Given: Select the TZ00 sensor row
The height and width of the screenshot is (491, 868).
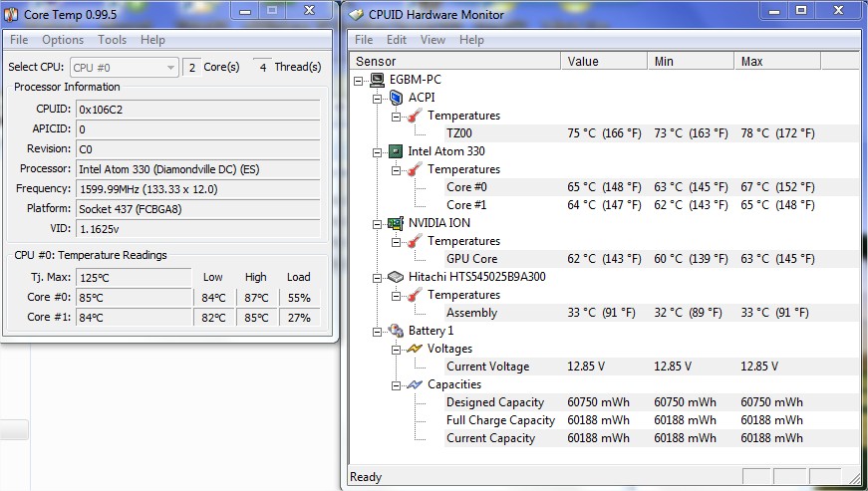Looking at the screenshot, I should point(651,133).
